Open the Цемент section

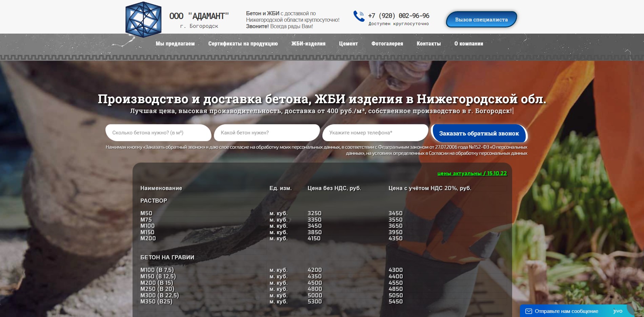pyautogui.click(x=348, y=43)
